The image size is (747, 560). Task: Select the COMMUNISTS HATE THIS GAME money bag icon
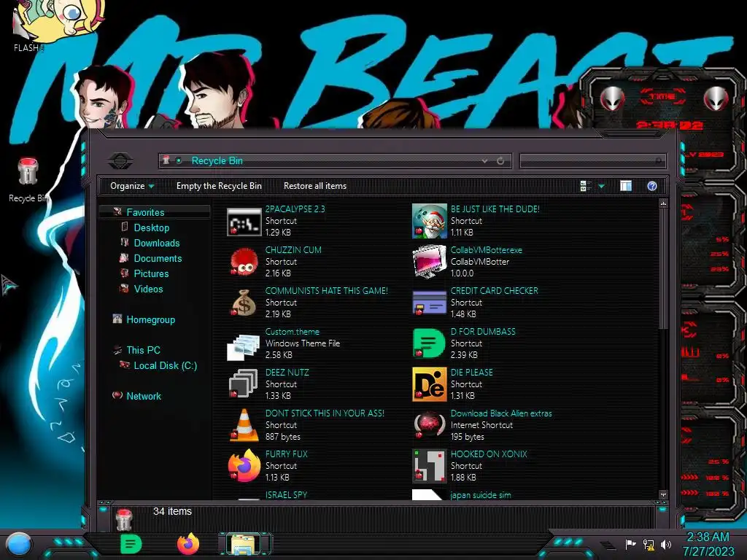point(244,303)
